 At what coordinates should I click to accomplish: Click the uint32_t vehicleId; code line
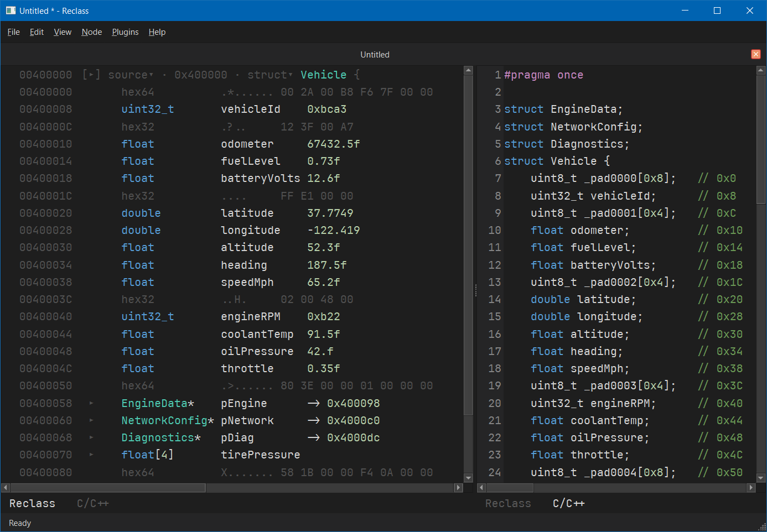pos(593,196)
